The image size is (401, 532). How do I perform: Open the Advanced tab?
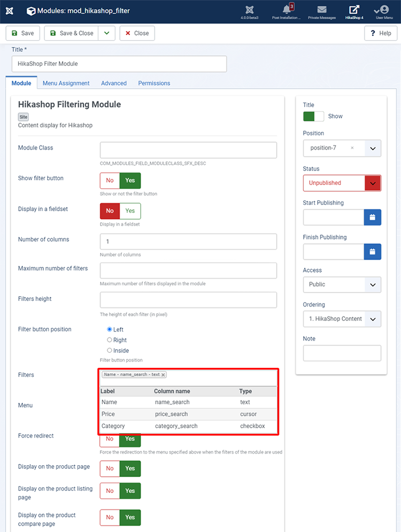114,83
